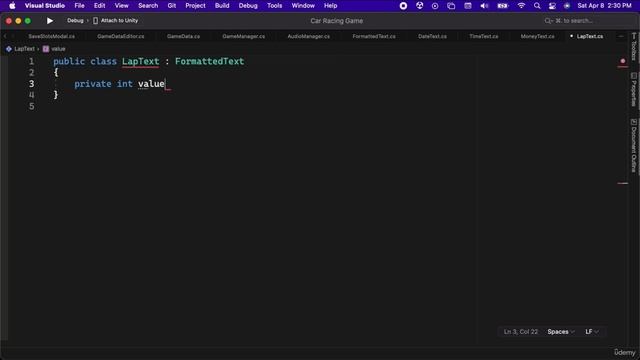Open the Document Outline side panel
640x360 pixels.
pos(633,145)
